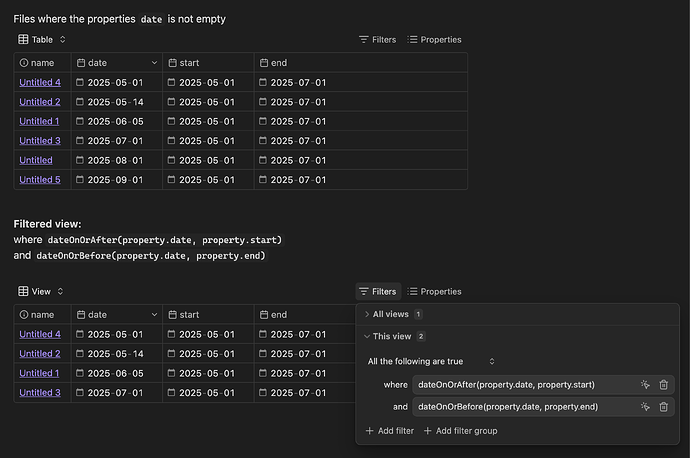Image resolution: width=690 pixels, height=458 pixels.
Task: Toggle Filters button in the lower View
Action: [378, 291]
